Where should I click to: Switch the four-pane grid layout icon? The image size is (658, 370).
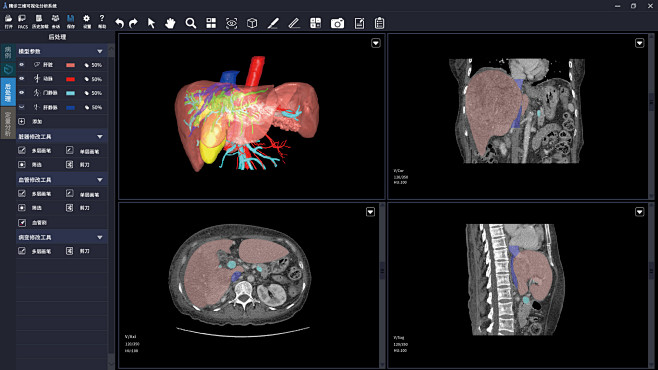click(x=211, y=23)
